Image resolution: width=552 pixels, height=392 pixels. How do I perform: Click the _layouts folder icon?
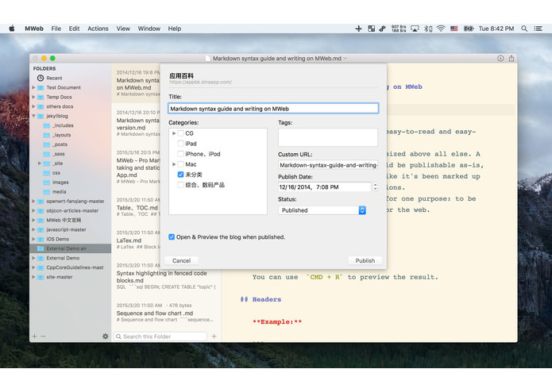click(47, 135)
